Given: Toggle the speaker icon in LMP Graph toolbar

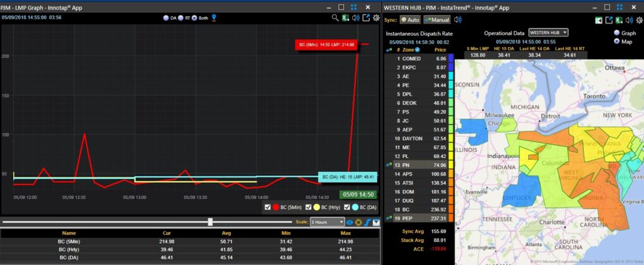Looking at the screenshot, I should 356,18.
